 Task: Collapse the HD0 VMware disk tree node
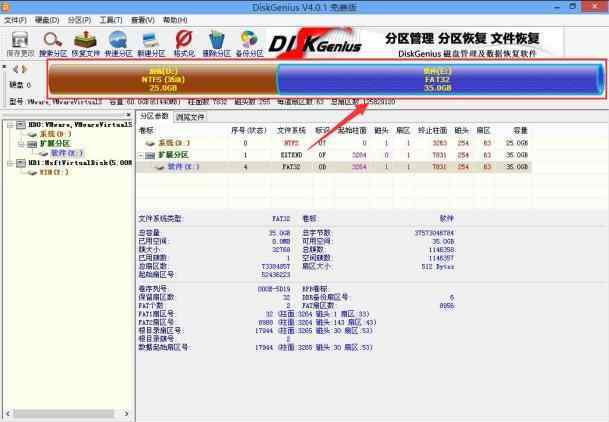tap(10, 125)
